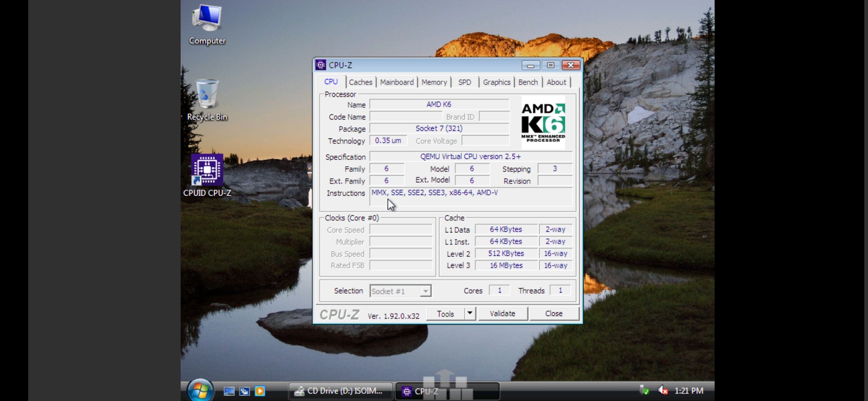The height and width of the screenshot is (401, 868).
Task: Click the instructions list MMX, SSE text
Action: 434,193
